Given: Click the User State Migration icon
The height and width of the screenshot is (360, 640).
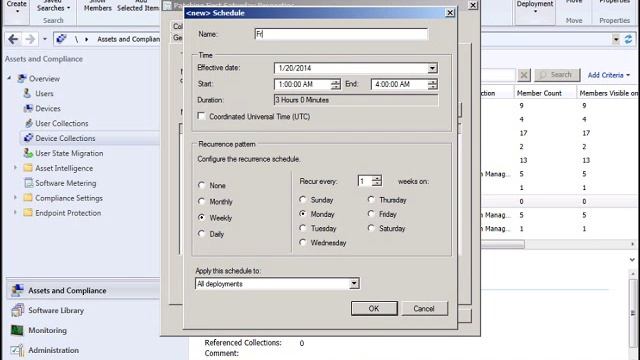Looking at the screenshot, I should [x=28, y=153].
